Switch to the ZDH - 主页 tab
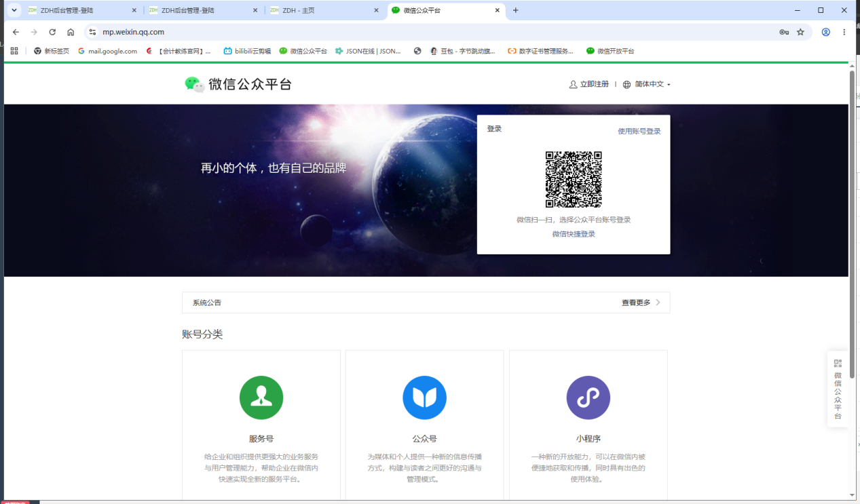The image size is (860, 504). pos(324,10)
